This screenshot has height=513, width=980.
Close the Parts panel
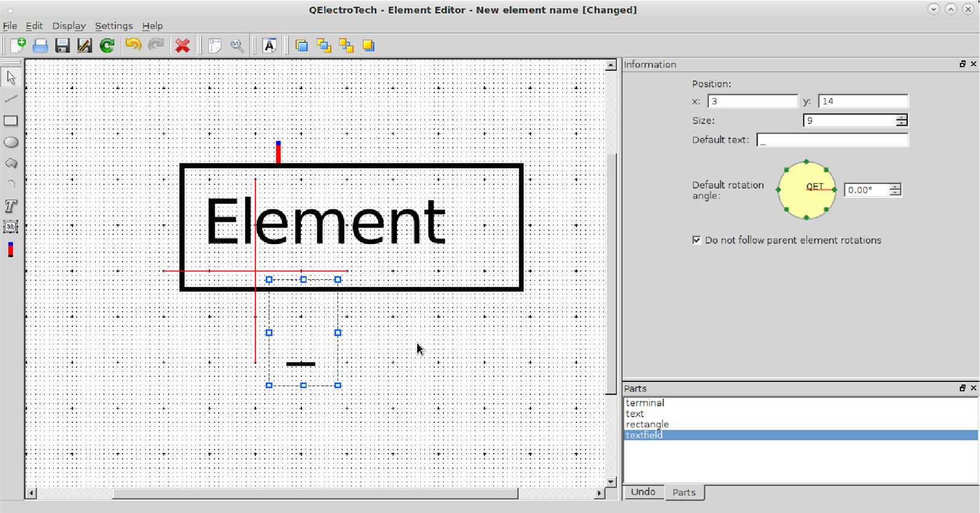pyautogui.click(x=973, y=388)
